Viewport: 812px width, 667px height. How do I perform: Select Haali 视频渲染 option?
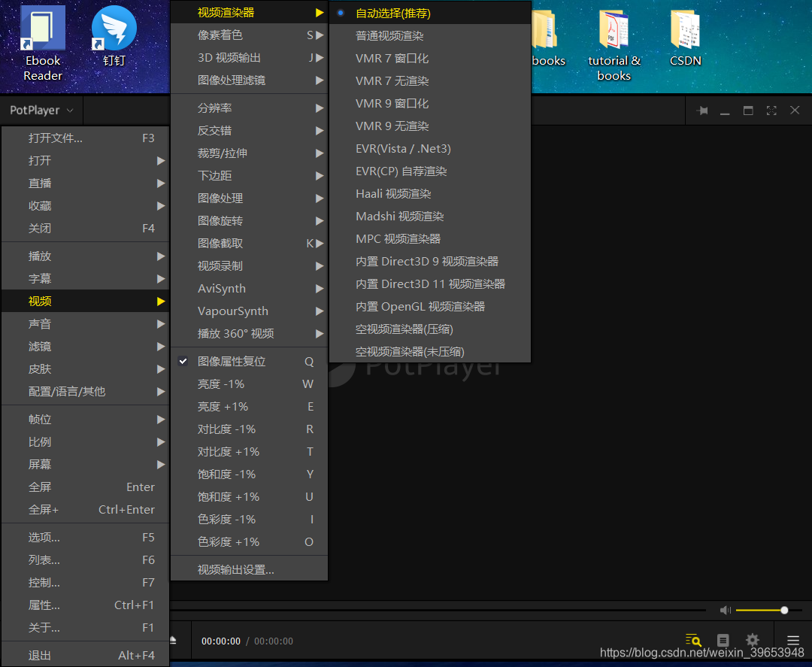(x=430, y=194)
